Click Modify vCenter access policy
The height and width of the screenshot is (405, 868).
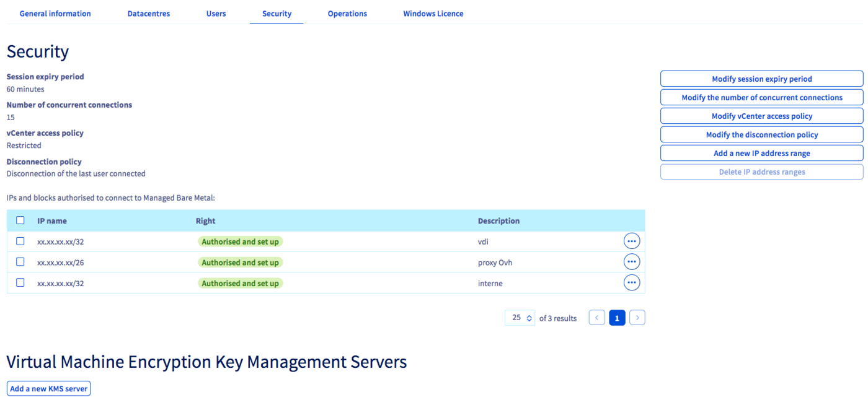(761, 116)
